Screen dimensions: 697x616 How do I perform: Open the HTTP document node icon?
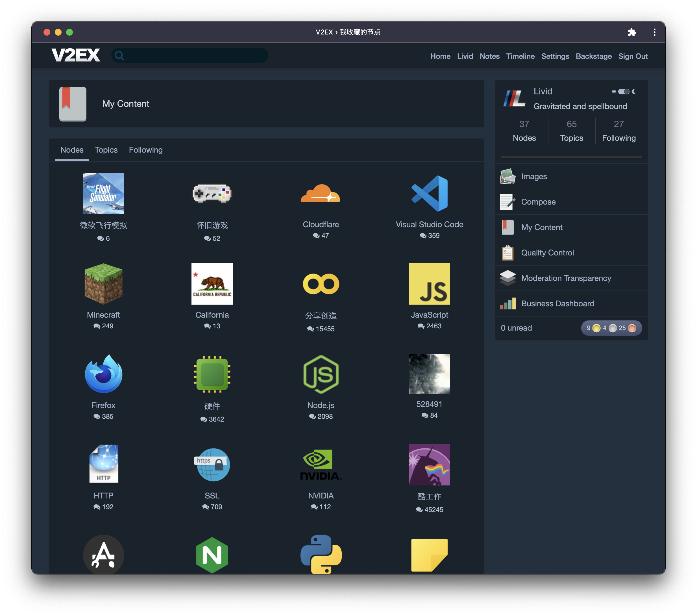[x=103, y=464]
